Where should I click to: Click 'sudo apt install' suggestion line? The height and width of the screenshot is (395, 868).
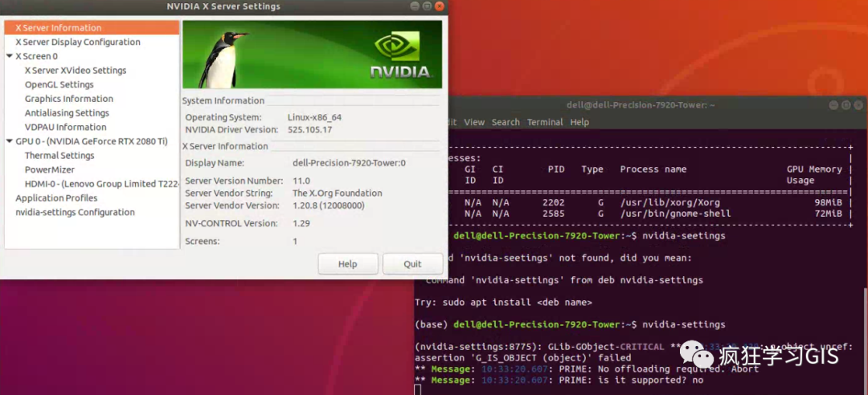click(503, 303)
